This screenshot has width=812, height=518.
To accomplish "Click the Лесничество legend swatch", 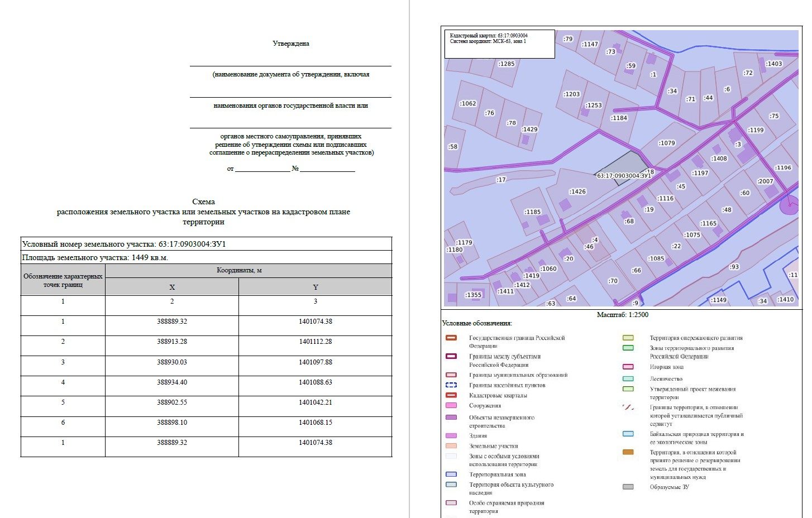I will (628, 378).
